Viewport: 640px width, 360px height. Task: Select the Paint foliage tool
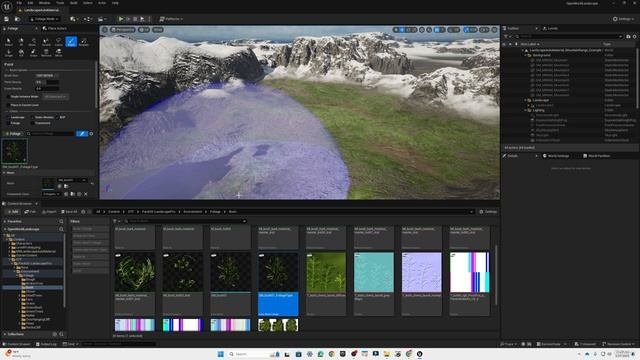click(71, 41)
